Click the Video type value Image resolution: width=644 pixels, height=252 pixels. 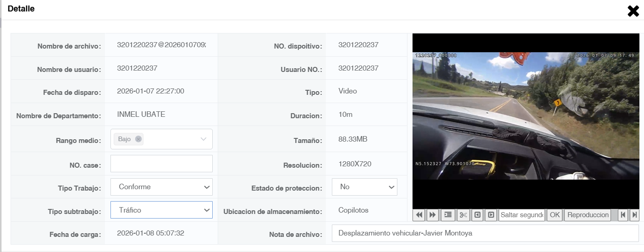tap(347, 91)
